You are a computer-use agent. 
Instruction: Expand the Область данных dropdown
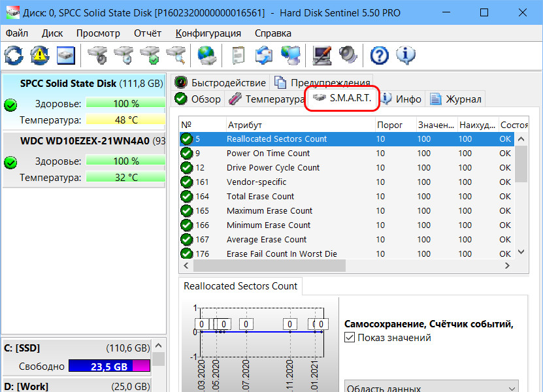[x=431, y=386]
